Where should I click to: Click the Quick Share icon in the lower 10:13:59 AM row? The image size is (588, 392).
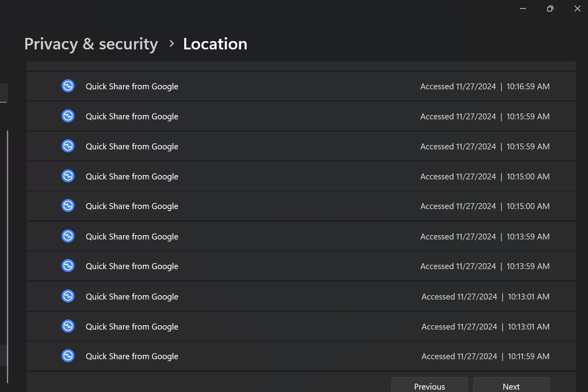click(68, 266)
